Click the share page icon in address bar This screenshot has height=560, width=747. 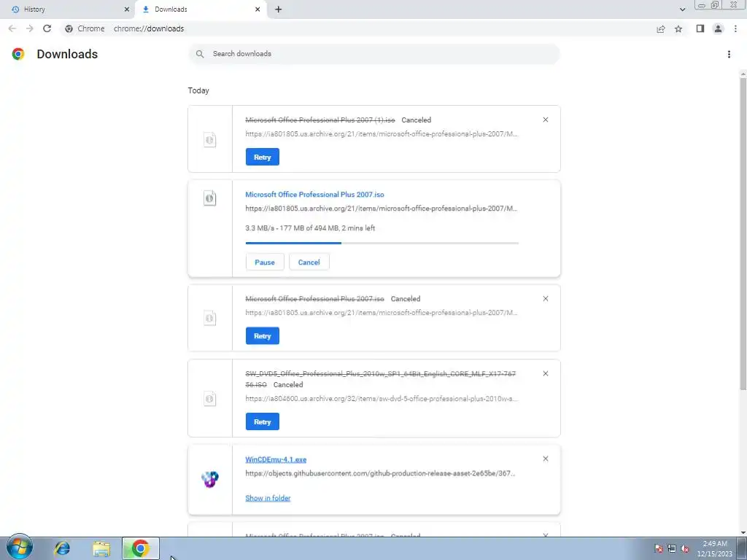click(661, 29)
